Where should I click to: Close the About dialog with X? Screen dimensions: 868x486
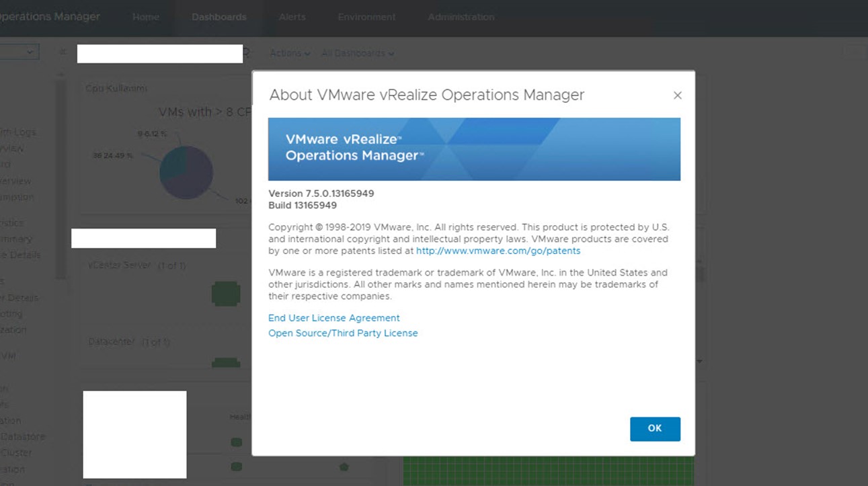tap(678, 95)
